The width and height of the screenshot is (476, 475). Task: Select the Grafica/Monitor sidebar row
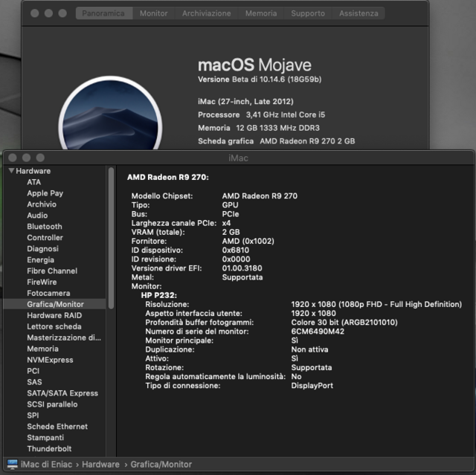point(54,304)
